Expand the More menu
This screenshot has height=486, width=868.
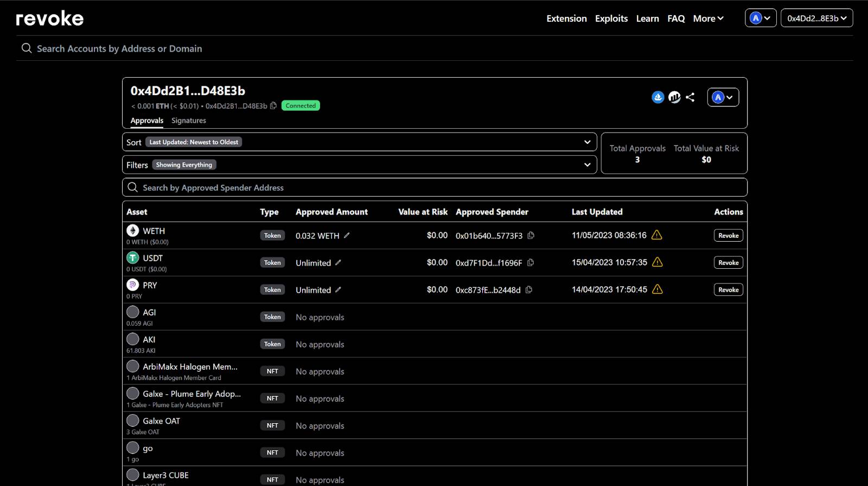tap(709, 18)
